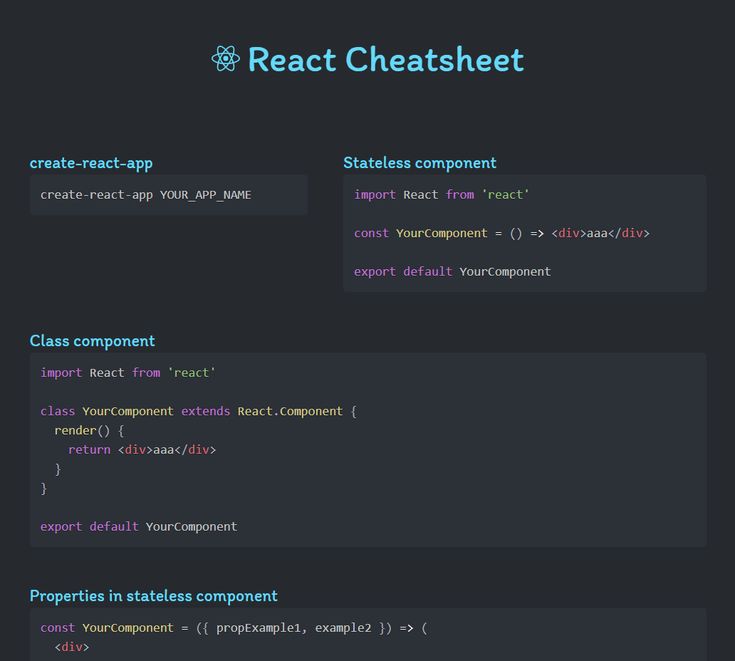
Task: Click the "return <div>aaa</div>" line
Action: (x=142, y=450)
